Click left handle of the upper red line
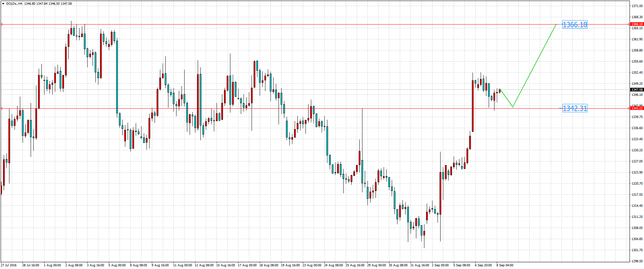 pyautogui.click(x=2, y=25)
